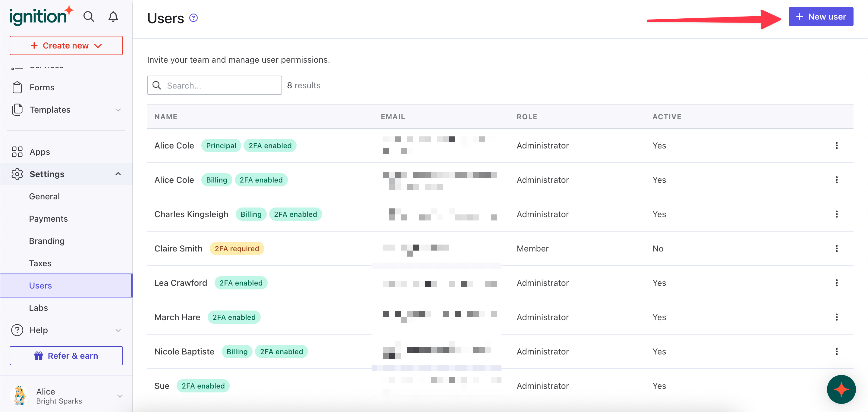Click Billing badge on Charles Kingsleigh
Screen dimensions: 868x412
pyautogui.click(x=251, y=214)
